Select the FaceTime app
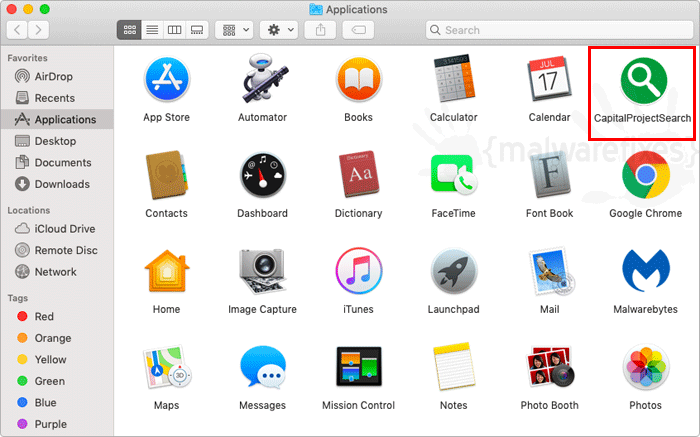Viewport: 700px width, 437px height. tap(454, 175)
